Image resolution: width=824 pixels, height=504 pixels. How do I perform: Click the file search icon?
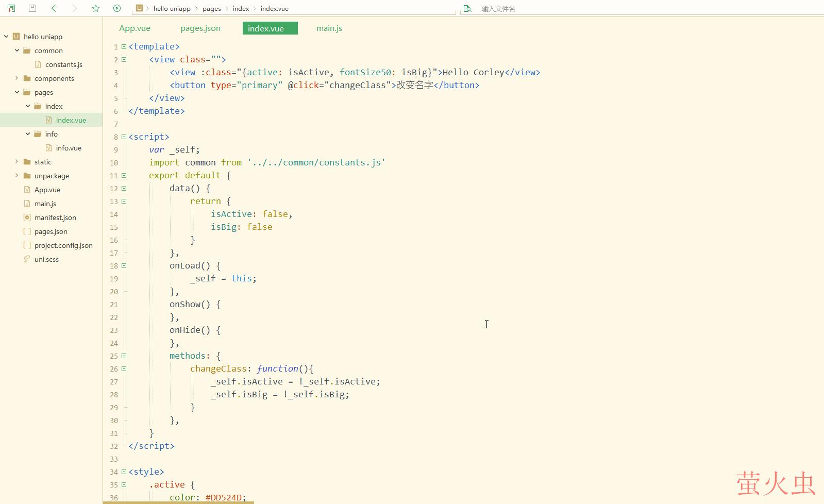(467, 8)
